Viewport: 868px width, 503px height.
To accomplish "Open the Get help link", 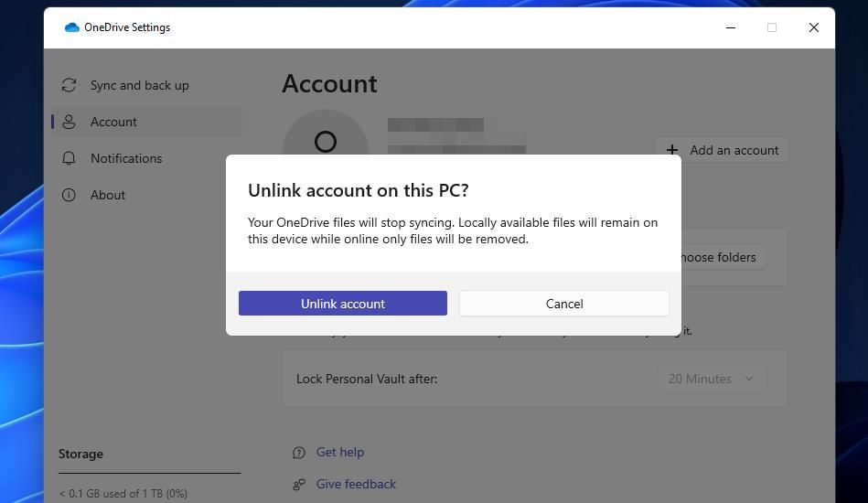I will click(340, 452).
